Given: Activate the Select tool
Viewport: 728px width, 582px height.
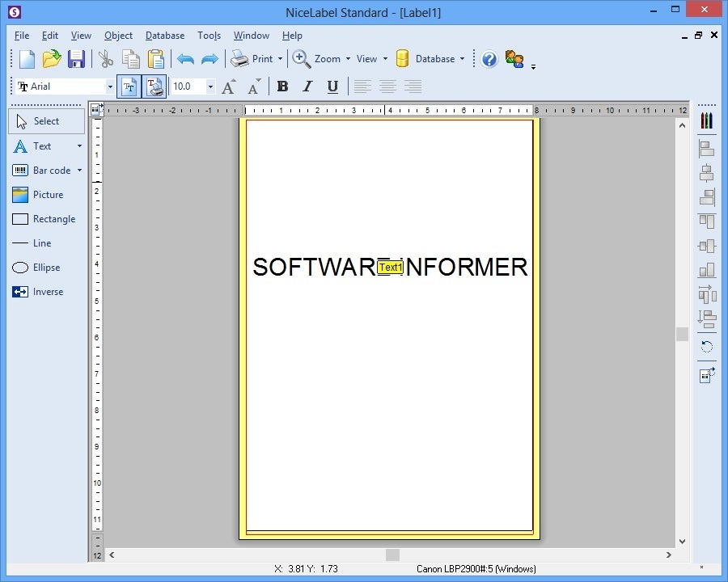Looking at the screenshot, I should click(46, 121).
